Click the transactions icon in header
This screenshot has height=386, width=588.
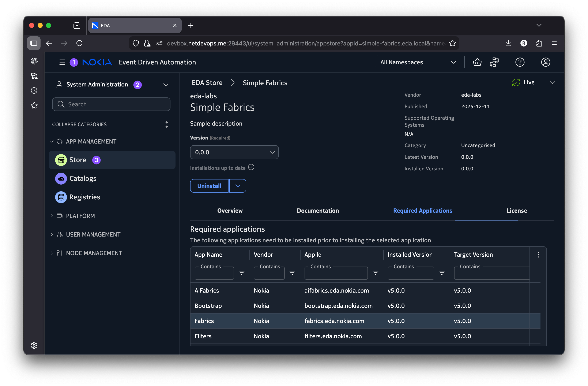494,62
